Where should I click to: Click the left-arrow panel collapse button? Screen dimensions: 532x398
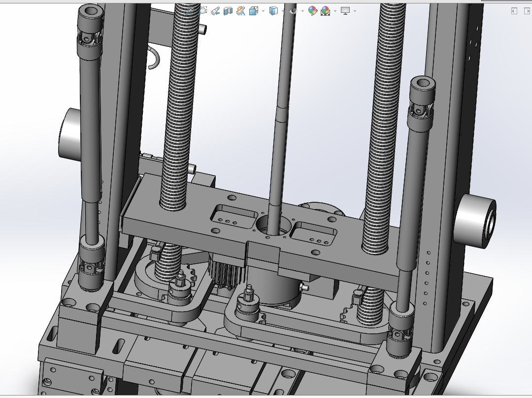point(514,11)
